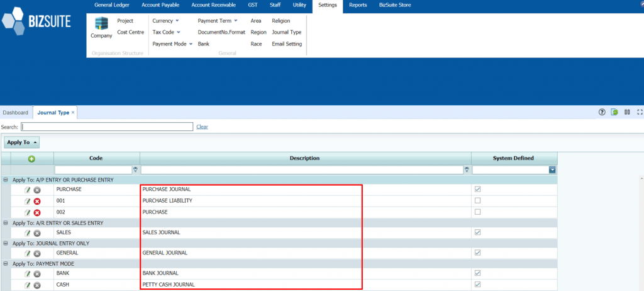The height and width of the screenshot is (291, 644).
Task: Open the Email Setting option
Action: (287, 43)
